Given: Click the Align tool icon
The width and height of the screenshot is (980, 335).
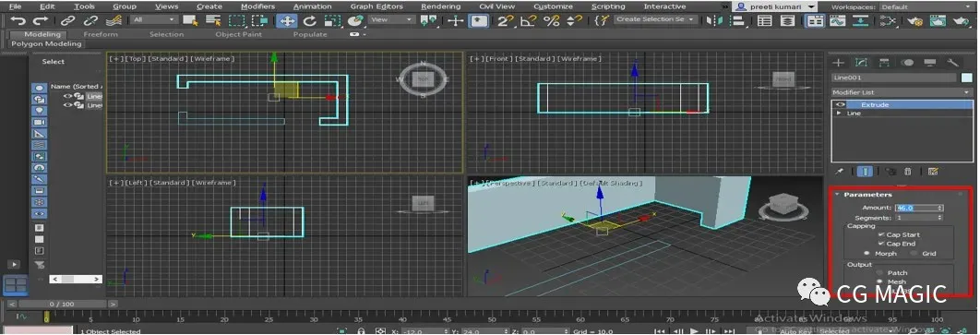Looking at the screenshot, I should pyautogui.click(x=737, y=20).
